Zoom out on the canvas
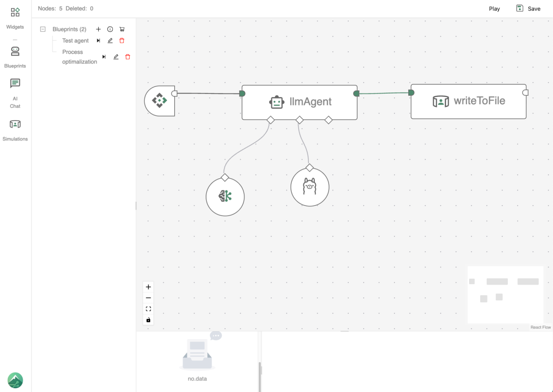This screenshot has width=553, height=392. pyautogui.click(x=148, y=298)
